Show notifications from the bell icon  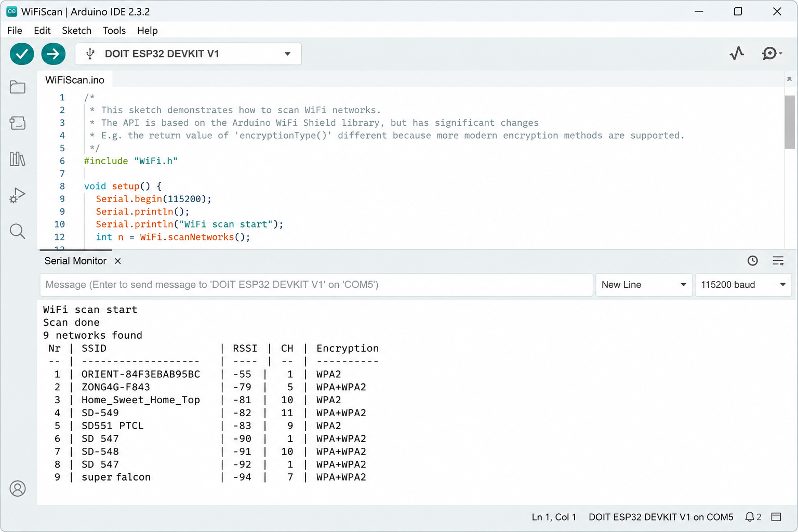point(750,517)
